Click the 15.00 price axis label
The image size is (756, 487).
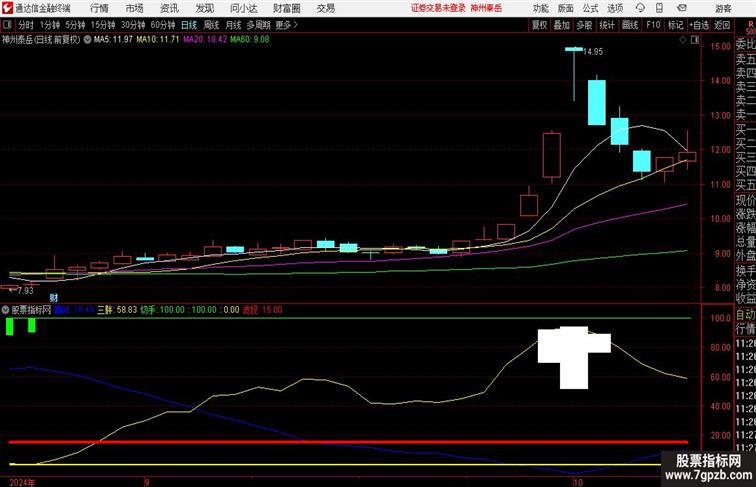(x=721, y=46)
